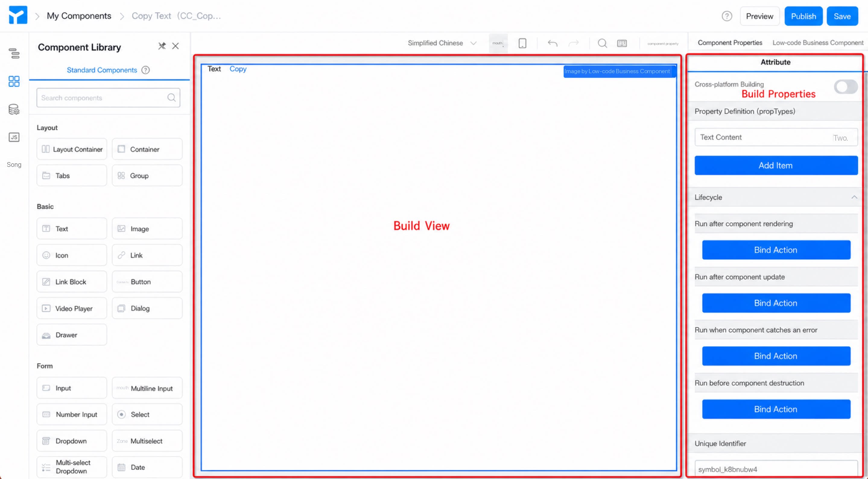
Task: Toggle Cross-platform Building switch
Action: pyautogui.click(x=846, y=87)
